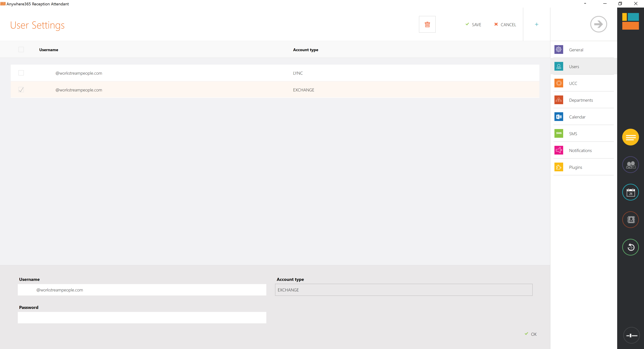Open the calendar round icon showing 26
The height and width of the screenshot is (349, 644).
tap(630, 192)
